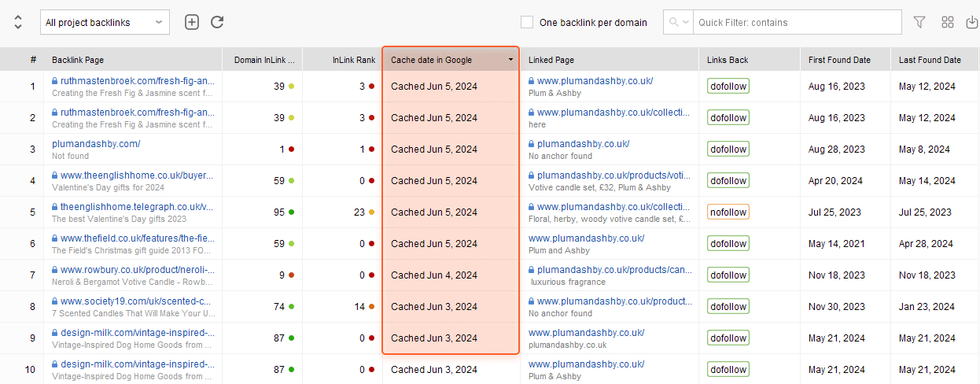
Task: Click the grid view columns icon
Action: pos(948,22)
